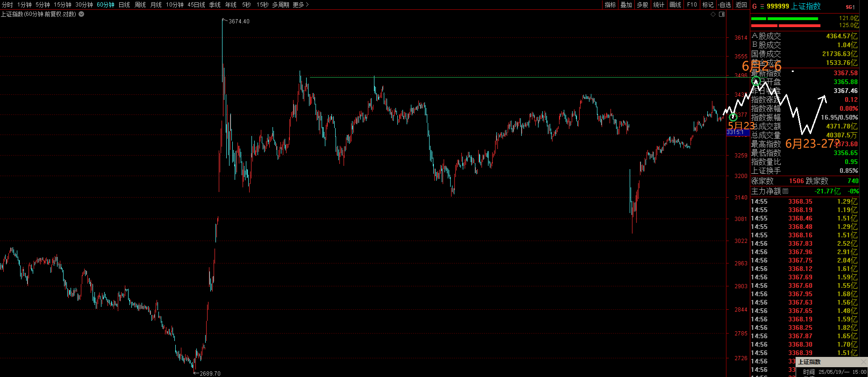Open the 统计 statistics tool
This screenshot has width=868, height=377.
pos(659,5)
